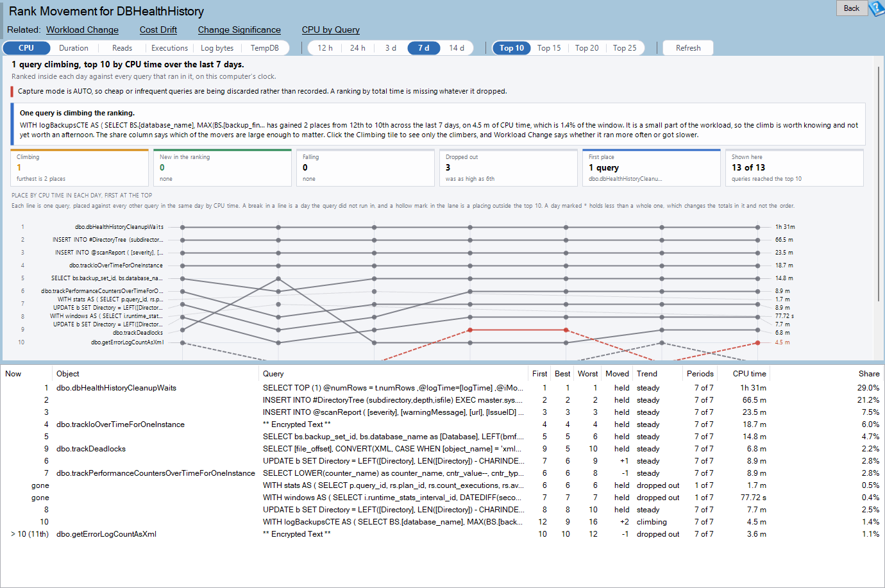Click the Climbing tile
Screen dimensions: 885x588
tap(80, 168)
